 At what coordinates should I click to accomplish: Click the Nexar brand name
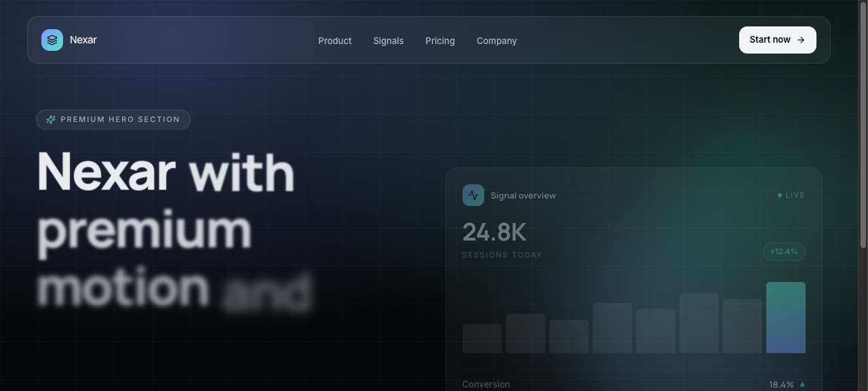pyautogui.click(x=83, y=40)
